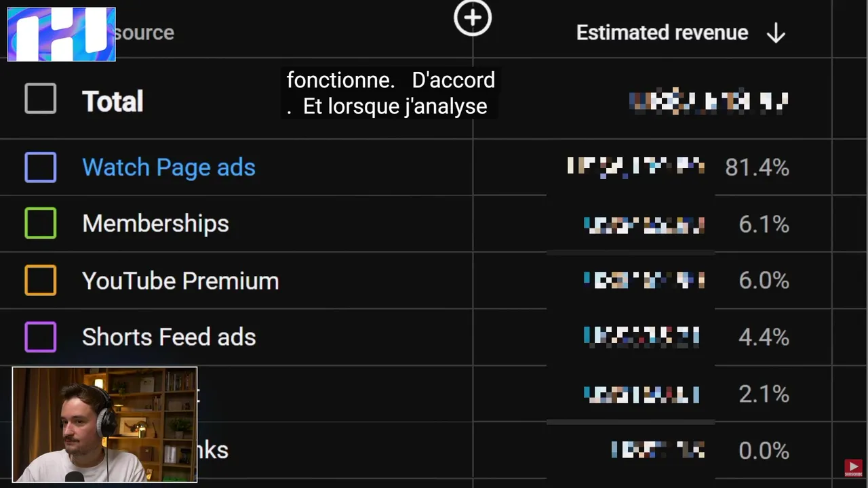Image resolution: width=868 pixels, height=488 pixels.
Task: Click the 6.1% Memberships percentage
Action: click(764, 224)
